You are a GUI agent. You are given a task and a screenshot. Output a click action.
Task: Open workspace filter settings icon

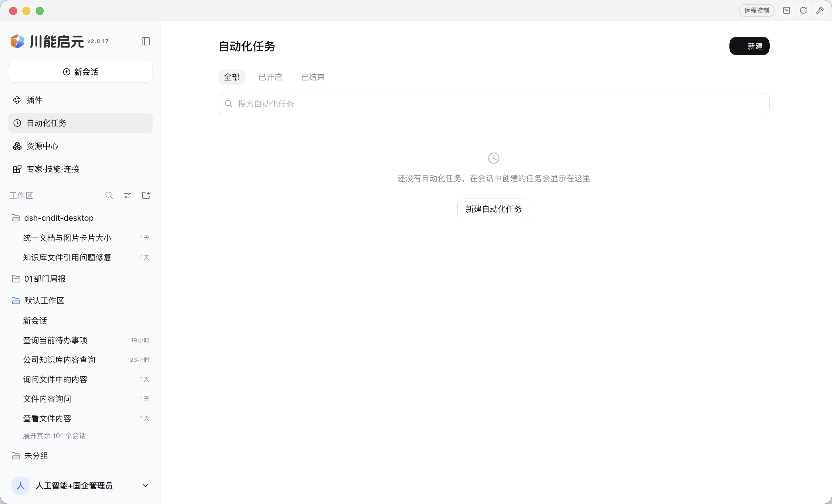[x=128, y=195]
